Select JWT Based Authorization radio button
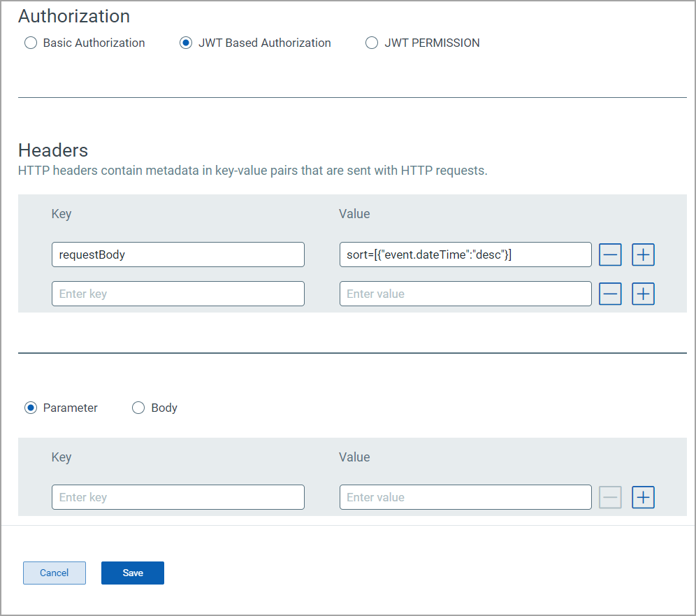 (186, 43)
